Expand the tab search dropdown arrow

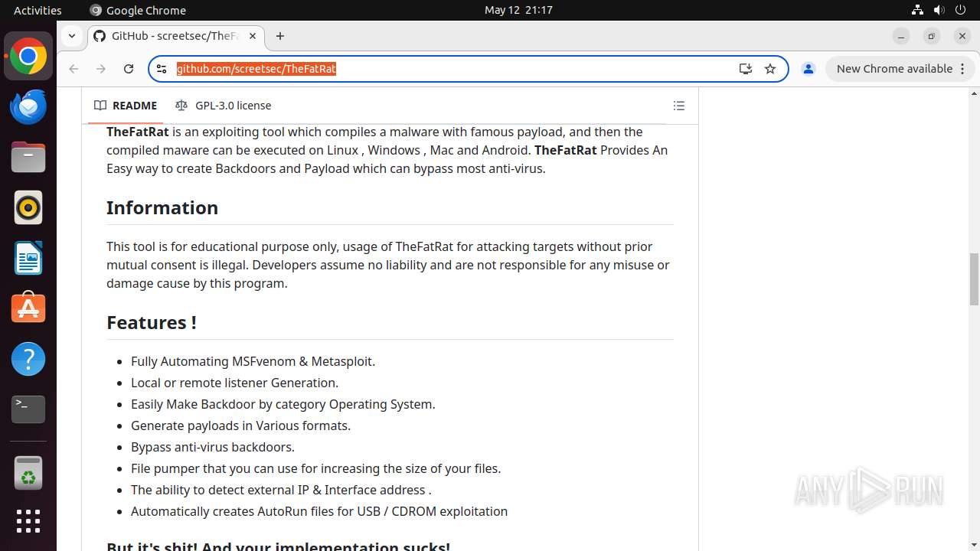click(71, 36)
